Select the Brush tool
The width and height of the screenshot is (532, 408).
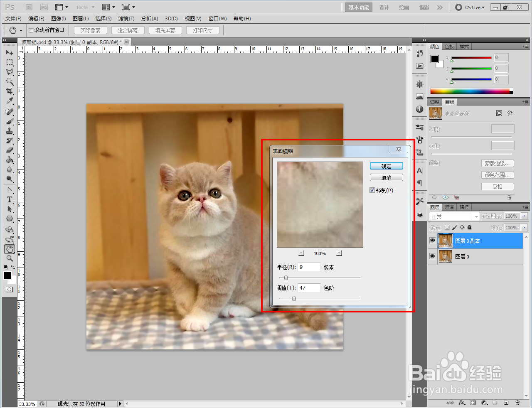(10, 121)
